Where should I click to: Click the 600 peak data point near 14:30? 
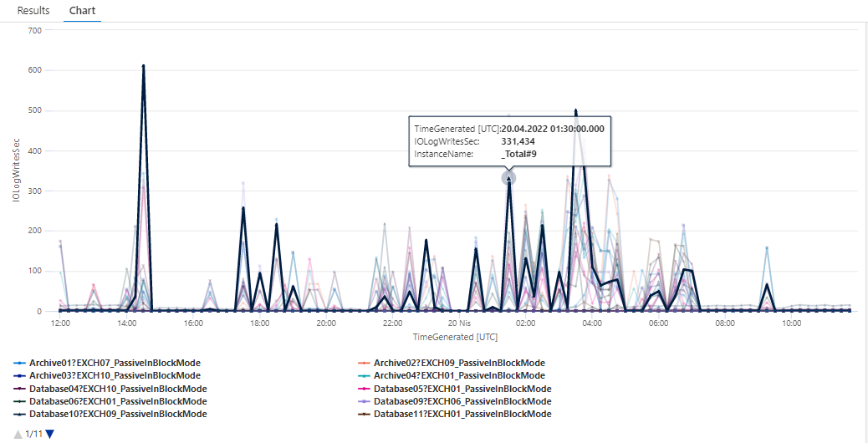[143, 66]
